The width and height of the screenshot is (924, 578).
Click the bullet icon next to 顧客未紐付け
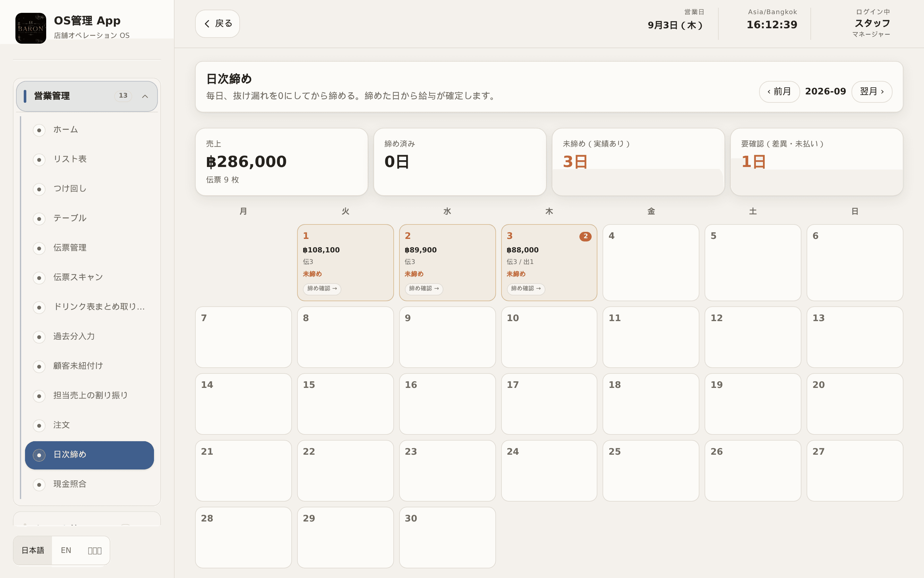tap(39, 367)
